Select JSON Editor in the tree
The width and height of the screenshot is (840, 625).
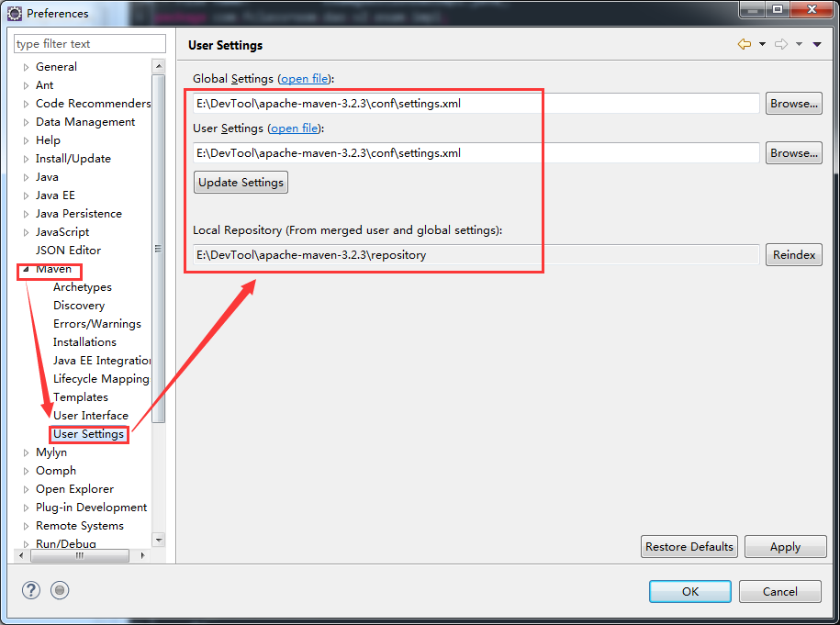[68, 251]
